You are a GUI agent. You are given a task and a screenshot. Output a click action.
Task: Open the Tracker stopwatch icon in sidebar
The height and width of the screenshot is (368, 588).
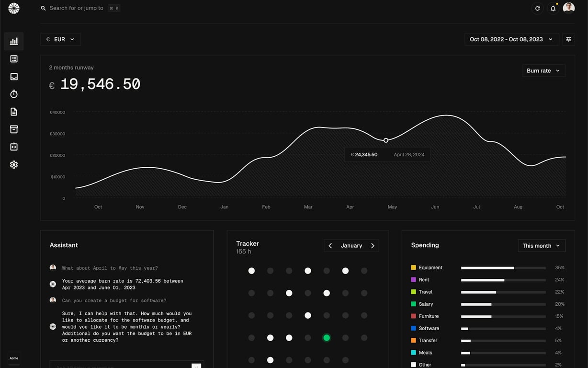point(14,94)
